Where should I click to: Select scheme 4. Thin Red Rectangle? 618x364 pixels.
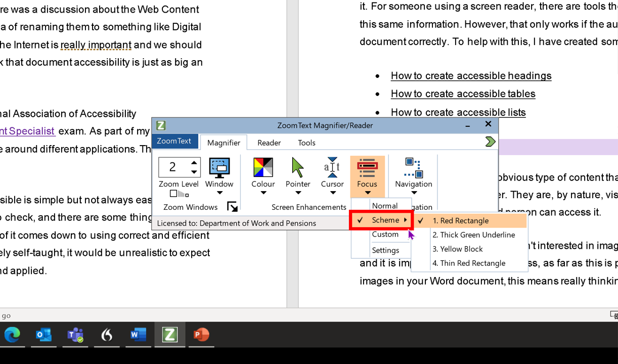tap(470, 263)
